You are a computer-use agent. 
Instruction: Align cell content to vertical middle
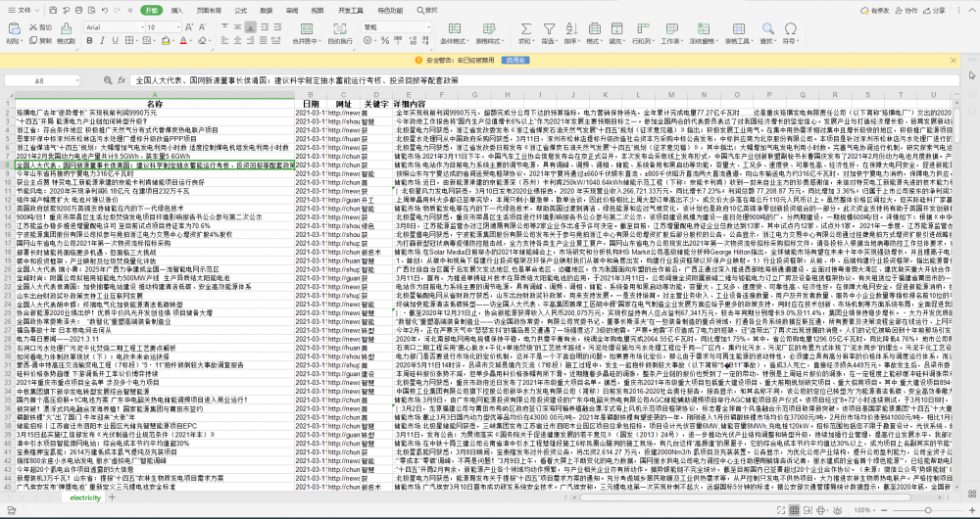[x=238, y=27]
